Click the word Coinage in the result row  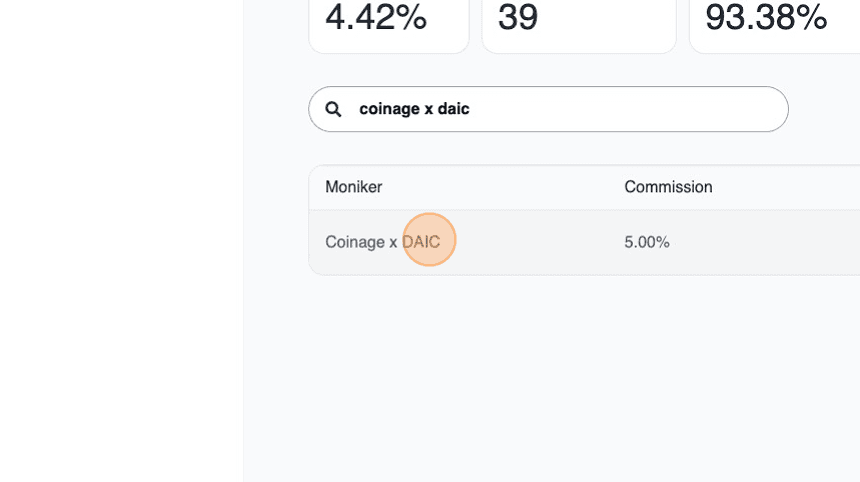tap(355, 242)
